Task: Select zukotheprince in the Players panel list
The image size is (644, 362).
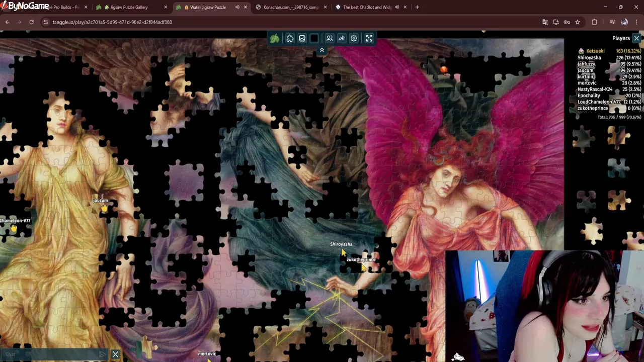Action: click(x=593, y=108)
